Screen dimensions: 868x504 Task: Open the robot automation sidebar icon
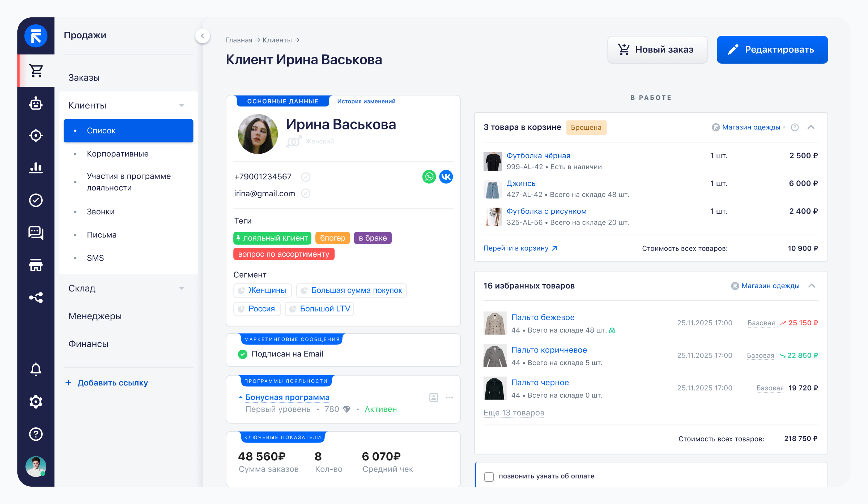click(x=36, y=104)
